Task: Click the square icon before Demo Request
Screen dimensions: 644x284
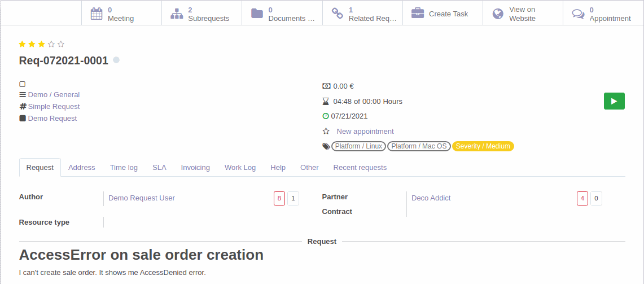Action: pyautogui.click(x=23, y=119)
